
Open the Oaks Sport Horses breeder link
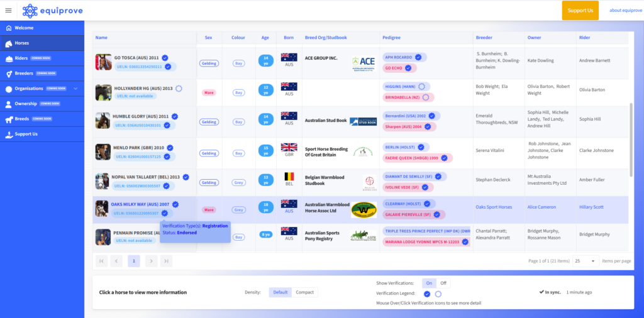pos(494,207)
